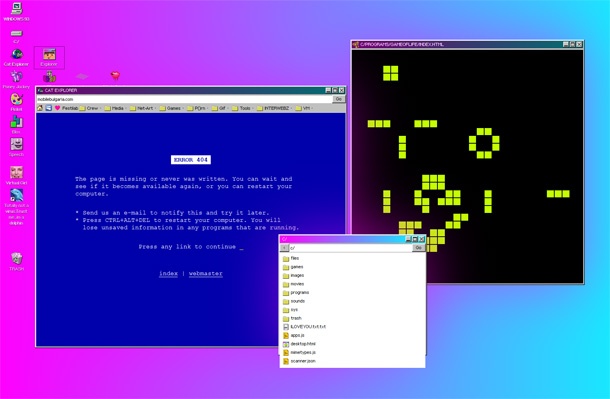The image size is (610, 399).
Task: Open the images folder
Action: tap(293, 275)
